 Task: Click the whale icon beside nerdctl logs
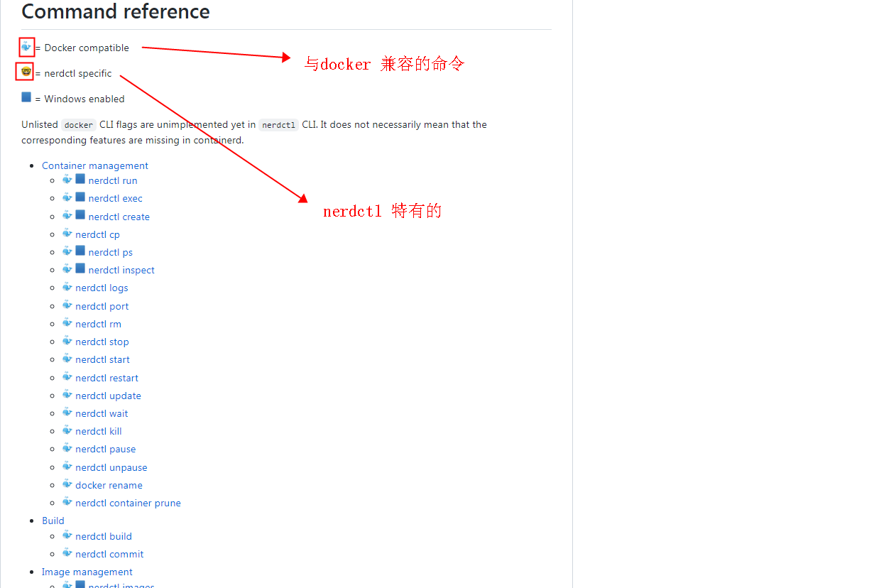pos(66,287)
